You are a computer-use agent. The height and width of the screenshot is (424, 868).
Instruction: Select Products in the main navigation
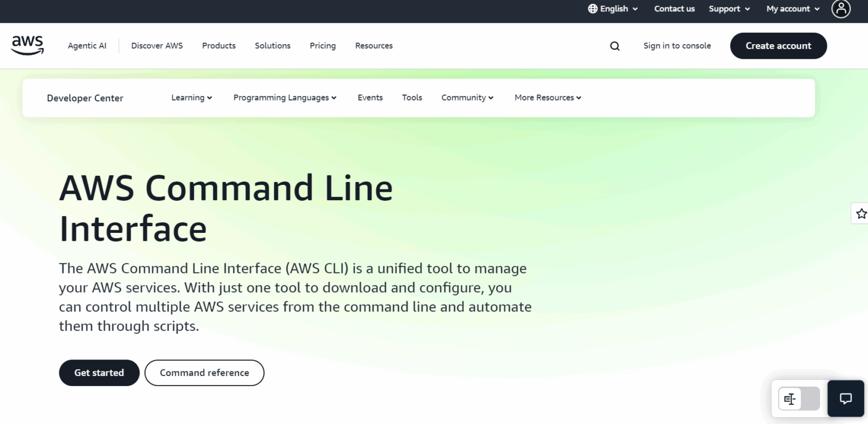[219, 46]
